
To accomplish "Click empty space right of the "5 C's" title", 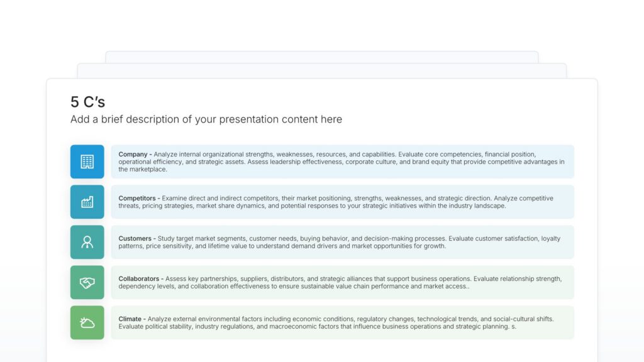I will click(x=377, y=102).
